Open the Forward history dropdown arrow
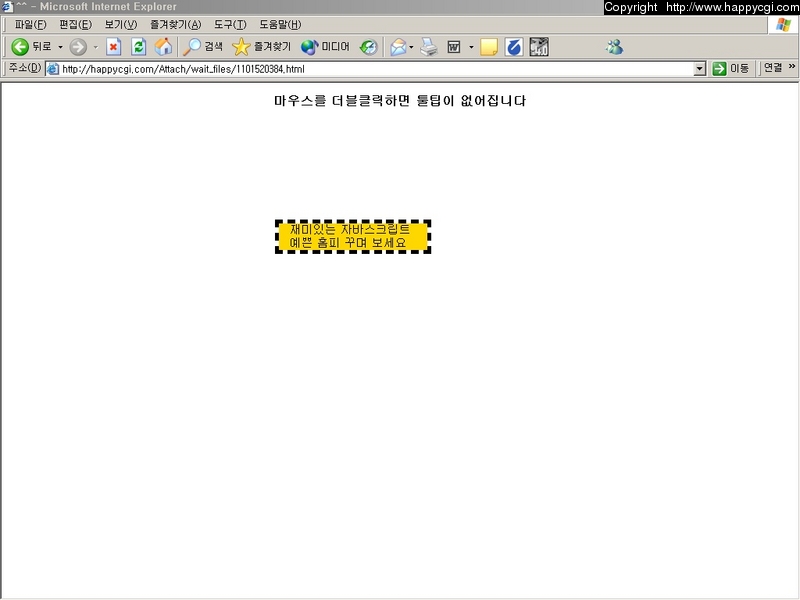Image resolution: width=800 pixels, height=600 pixels. coord(95,47)
